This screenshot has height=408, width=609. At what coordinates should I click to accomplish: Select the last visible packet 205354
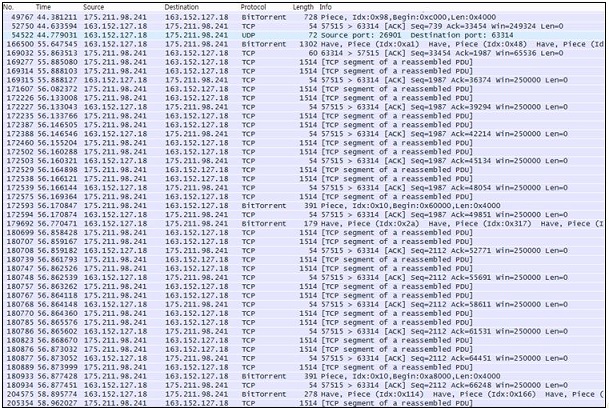pyautogui.click(x=303, y=403)
